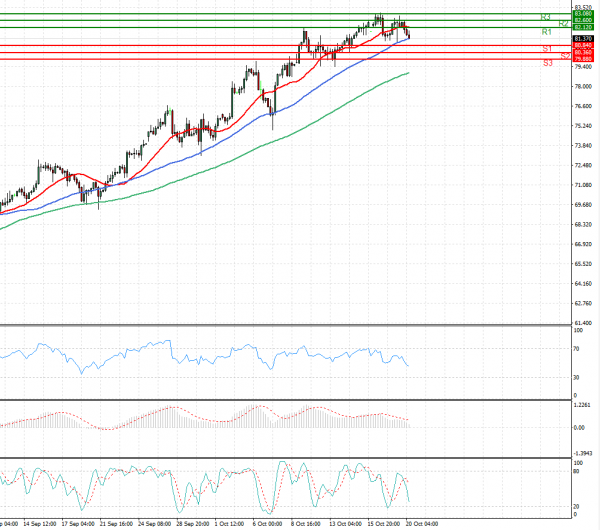Click the RSI 70 level label

576,349
